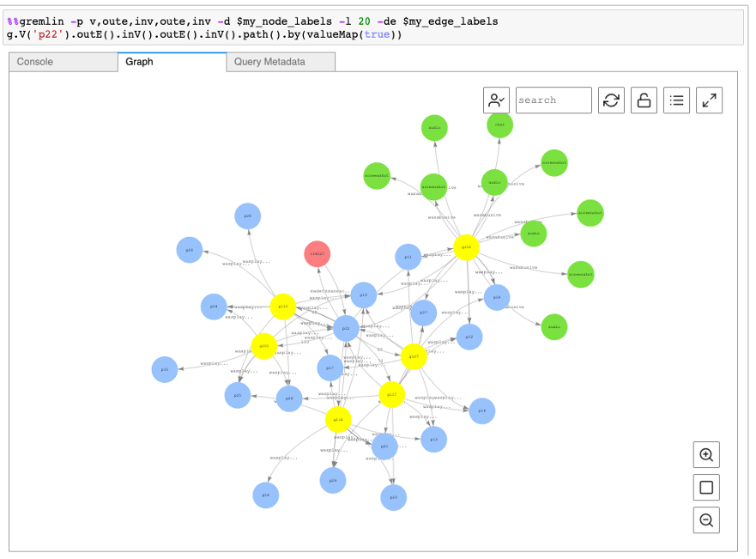Select the blue p27 node

click(424, 313)
